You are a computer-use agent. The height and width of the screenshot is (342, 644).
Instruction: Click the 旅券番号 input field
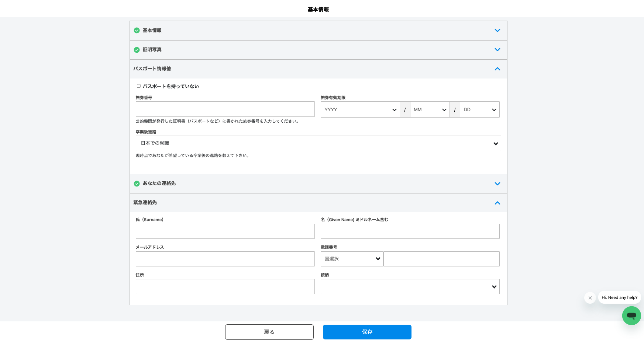[x=225, y=109]
